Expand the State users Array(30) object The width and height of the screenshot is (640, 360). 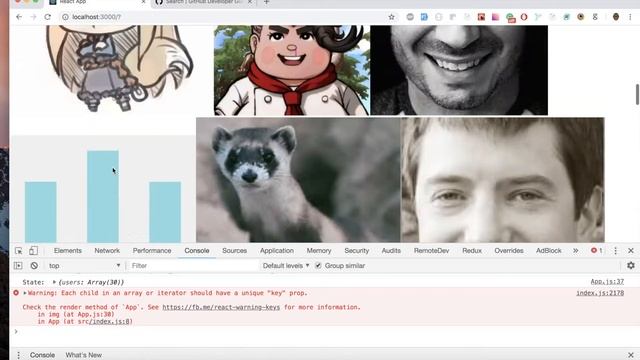click(54, 282)
